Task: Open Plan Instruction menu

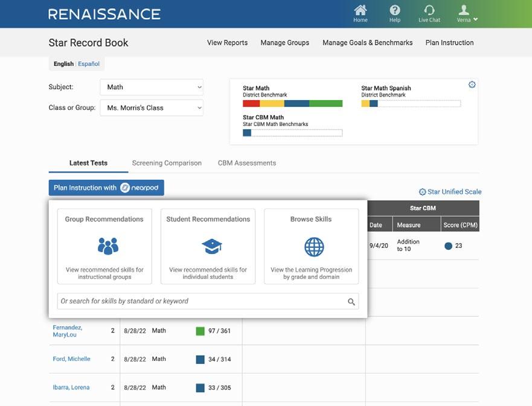Action: 449,43
